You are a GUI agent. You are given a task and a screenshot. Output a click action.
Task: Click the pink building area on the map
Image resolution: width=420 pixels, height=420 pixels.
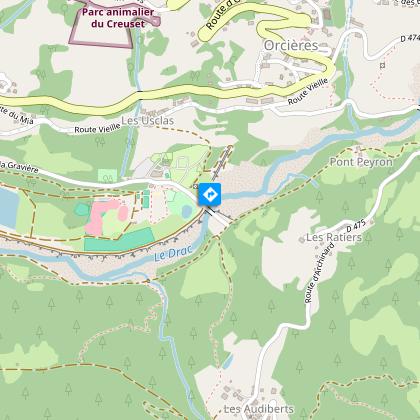105,216
